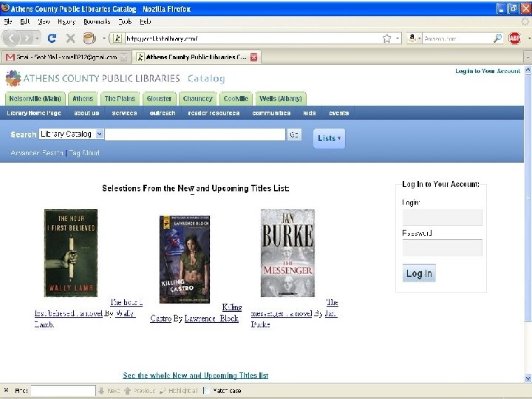Open the services nav item

click(x=125, y=113)
